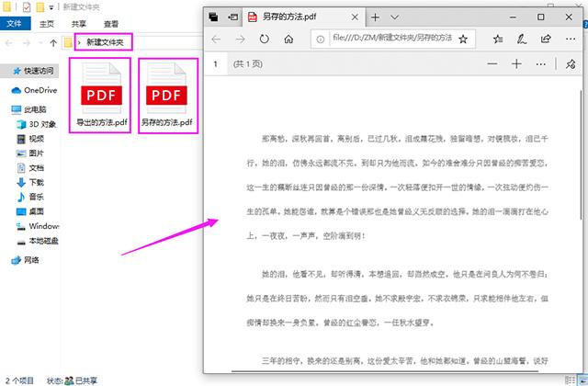Click the Edge forward button

pos(240,39)
